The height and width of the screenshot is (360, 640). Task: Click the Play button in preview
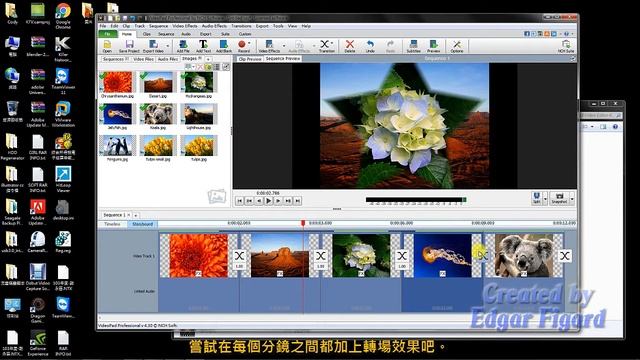tap(268, 201)
